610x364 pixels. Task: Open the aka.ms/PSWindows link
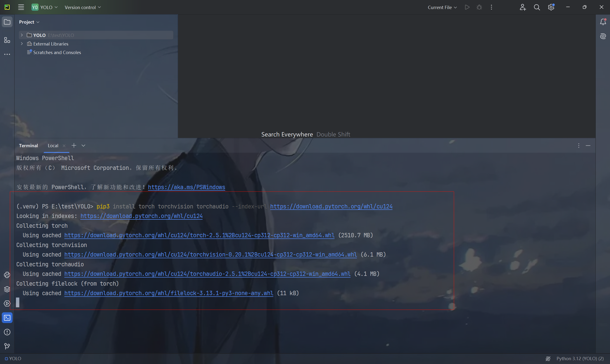pyautogui.click(x=186, y=187)
